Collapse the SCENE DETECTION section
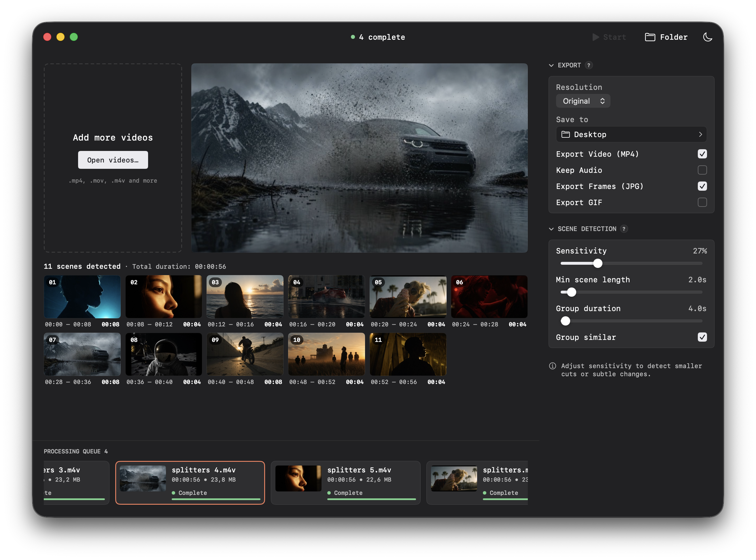Viewport: 756px width, 560px height. (x=551, y=229)
